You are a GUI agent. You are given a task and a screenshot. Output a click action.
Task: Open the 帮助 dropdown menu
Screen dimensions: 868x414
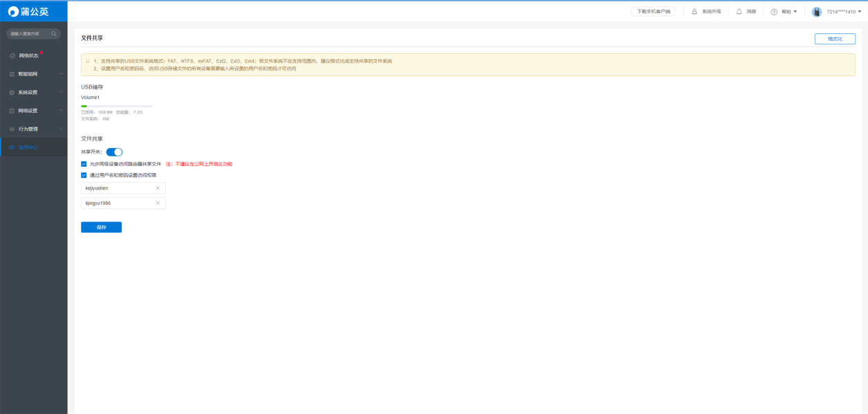pos(784,12)
